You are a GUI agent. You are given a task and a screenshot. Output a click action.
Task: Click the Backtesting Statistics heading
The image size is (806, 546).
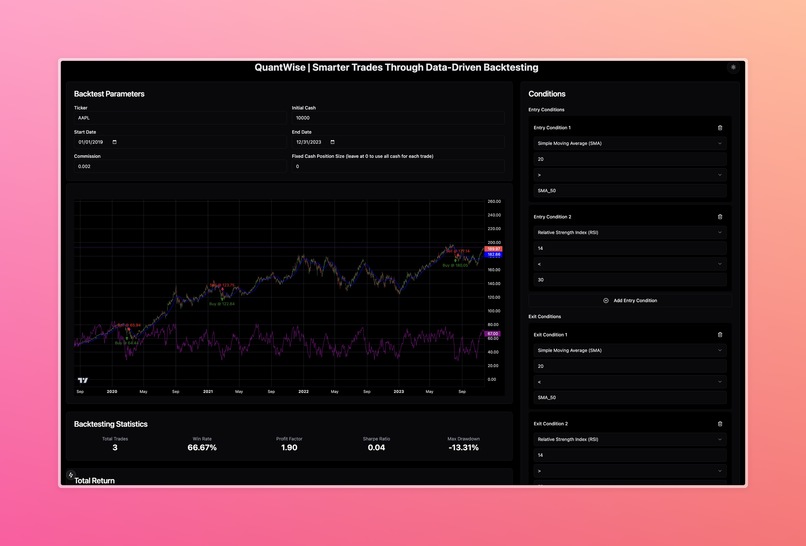click(x=111, y=424)
